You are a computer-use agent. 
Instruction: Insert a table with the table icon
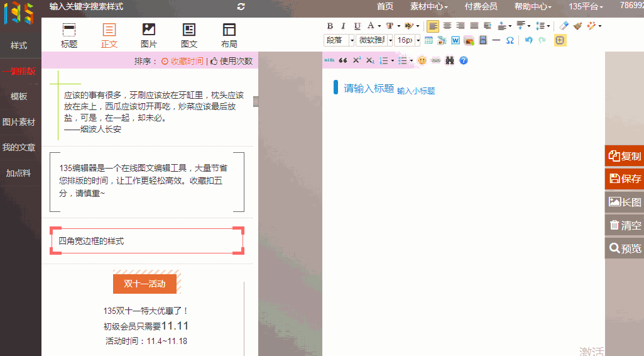[x=428, y=40]
